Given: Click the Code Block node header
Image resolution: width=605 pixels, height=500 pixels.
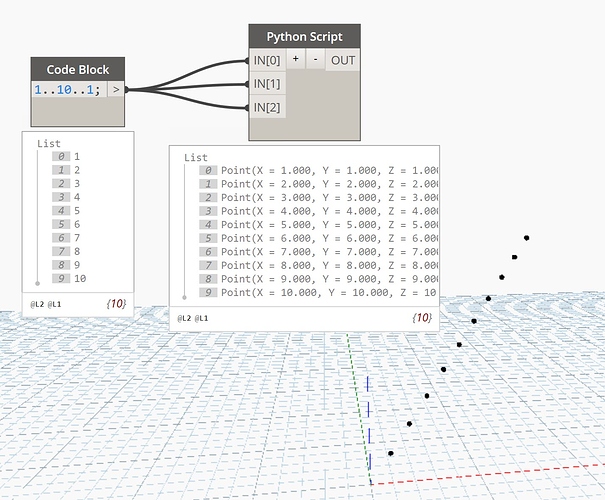Looking at the screenshot, I should coord(78,69).
